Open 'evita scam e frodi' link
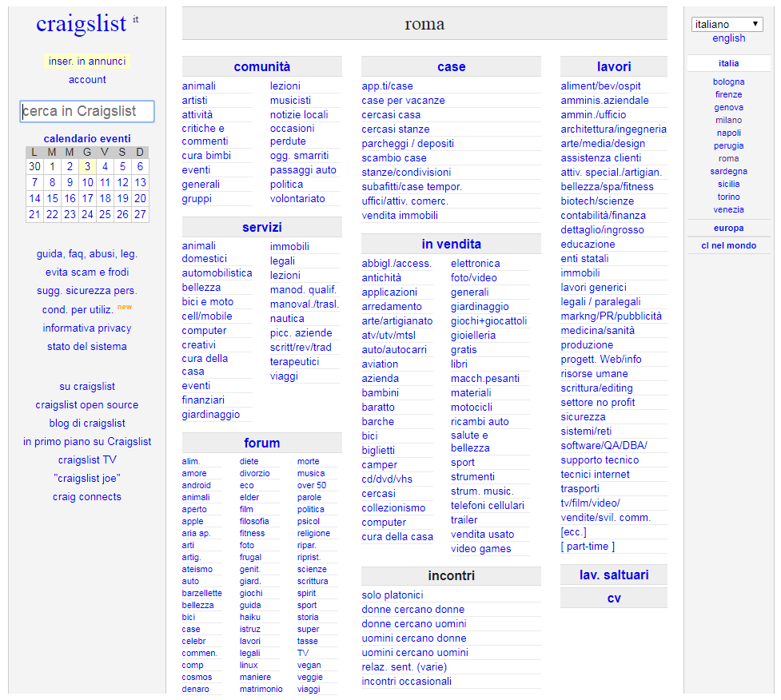Screen dimensions: 781x700 [87, 272]
